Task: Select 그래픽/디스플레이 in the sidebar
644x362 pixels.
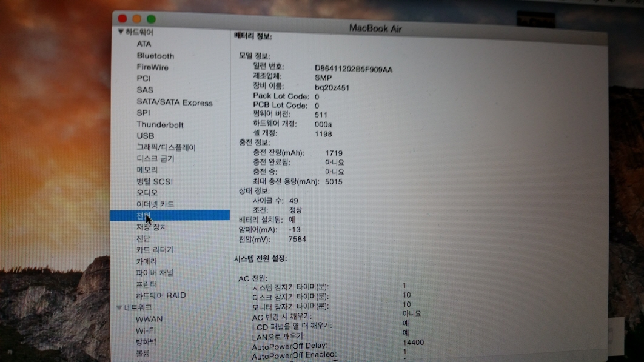Action: [x=166, y=147]
